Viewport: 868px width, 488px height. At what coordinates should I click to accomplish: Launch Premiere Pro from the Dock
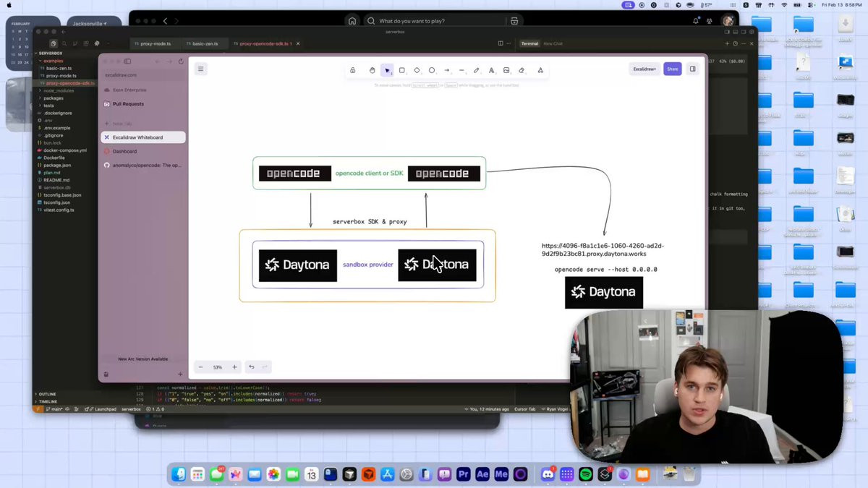(x=464, y=474)
